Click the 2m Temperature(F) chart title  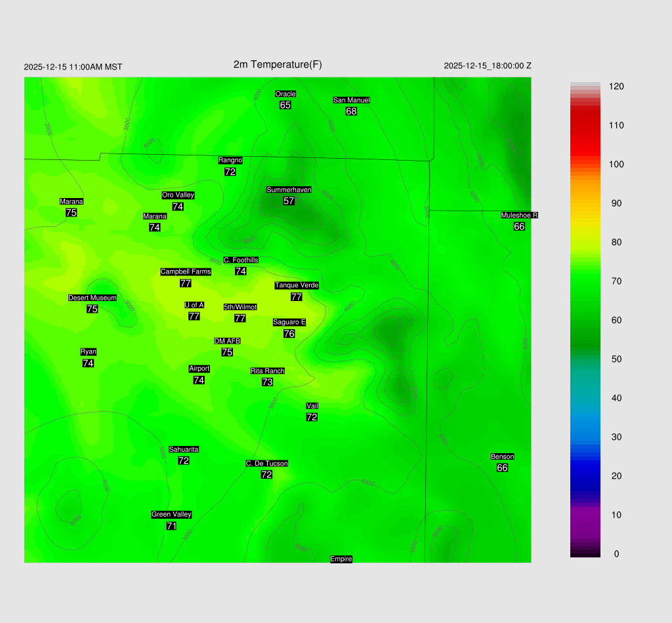[278, 64]
